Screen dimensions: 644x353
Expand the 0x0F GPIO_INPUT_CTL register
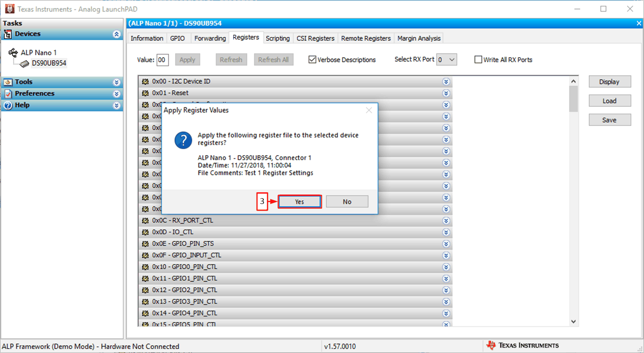tap(446, 255)
